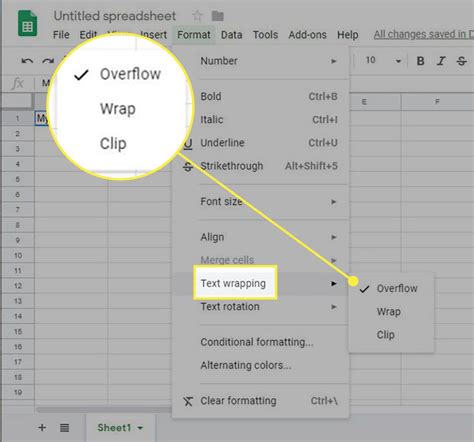
Task: Star the Untitled spreadsheet
Action: click(197, 16)
